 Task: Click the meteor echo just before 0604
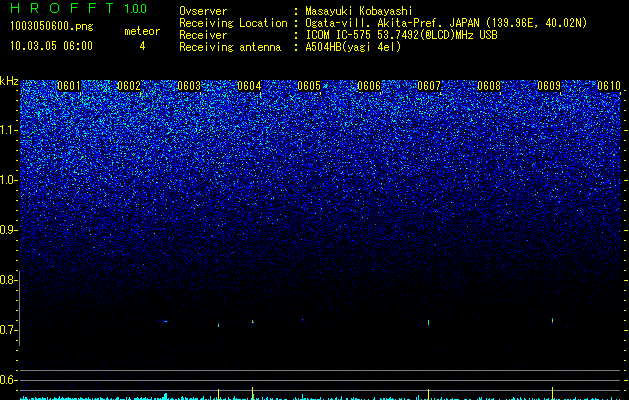[252, 321]
